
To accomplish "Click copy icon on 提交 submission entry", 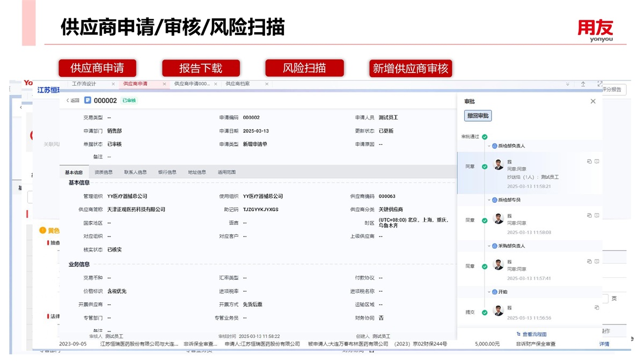I will [597, 307].
